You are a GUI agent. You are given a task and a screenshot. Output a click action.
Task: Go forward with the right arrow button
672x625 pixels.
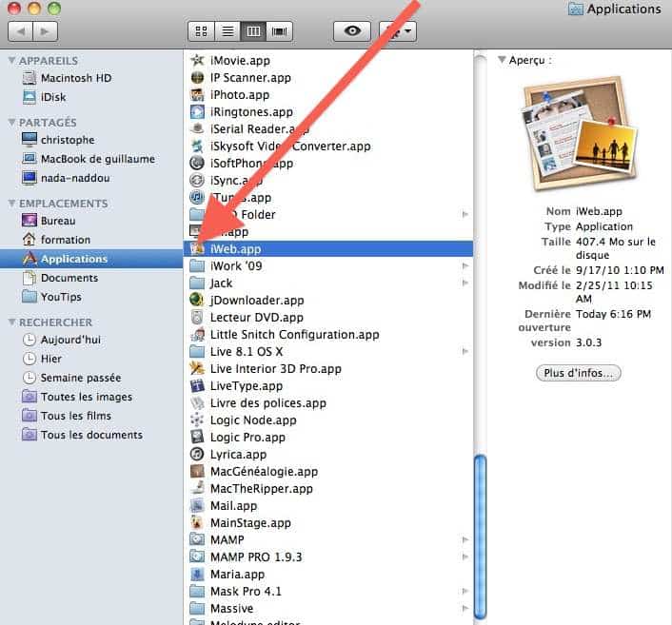point(45,31)
